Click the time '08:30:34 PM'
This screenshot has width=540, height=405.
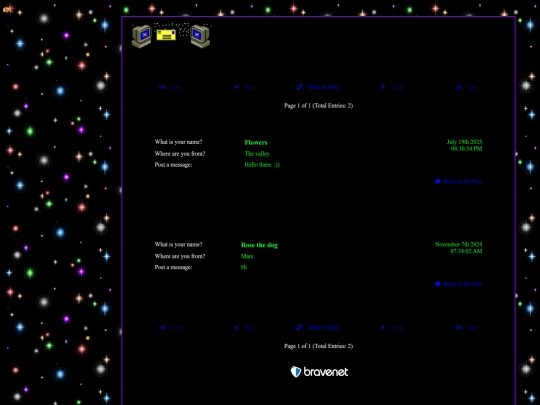pos(467,149)
